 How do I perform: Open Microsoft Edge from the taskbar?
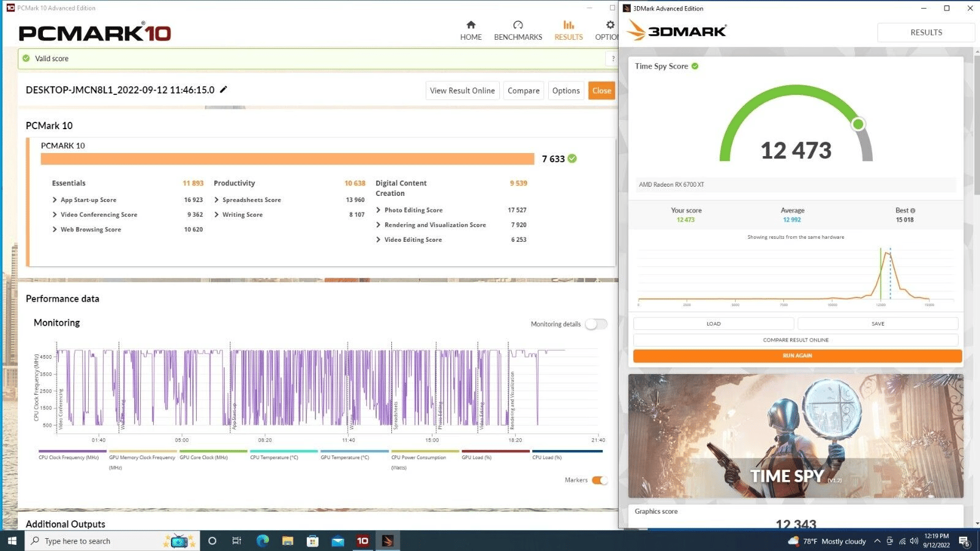263,541
